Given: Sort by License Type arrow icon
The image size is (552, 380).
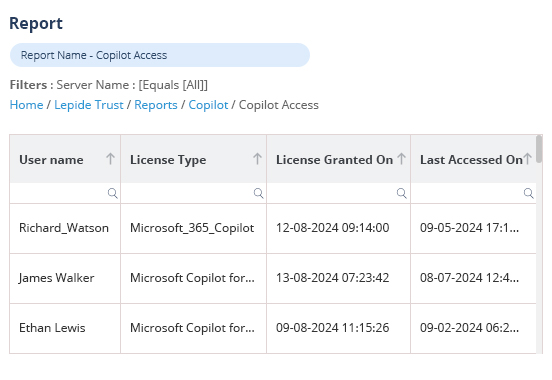Looking at the screenshot, I should [257, 159].
